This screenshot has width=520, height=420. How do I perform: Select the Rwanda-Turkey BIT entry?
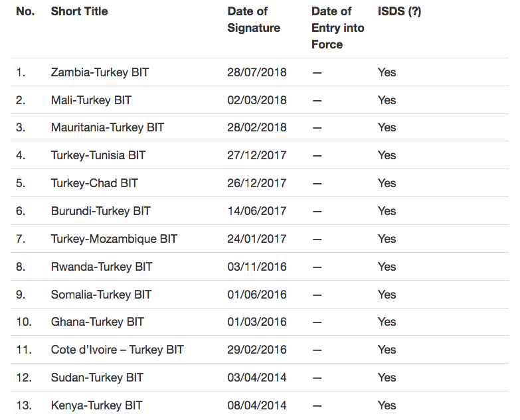pyautogui.click(x=102, y=267)
